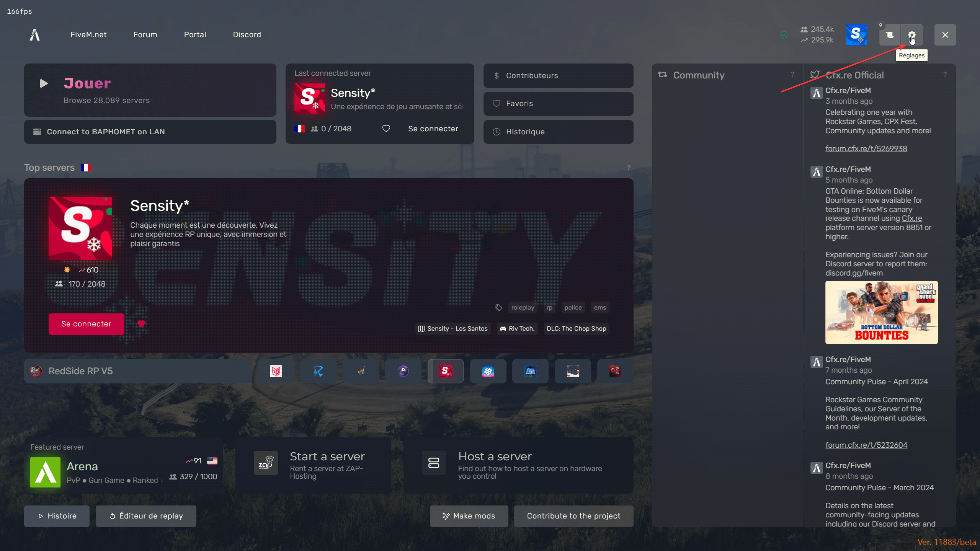Image resolution: width=980 pixels, height=551 pixels.
Task: Open the Réglages settings gear
Action: 911,35
